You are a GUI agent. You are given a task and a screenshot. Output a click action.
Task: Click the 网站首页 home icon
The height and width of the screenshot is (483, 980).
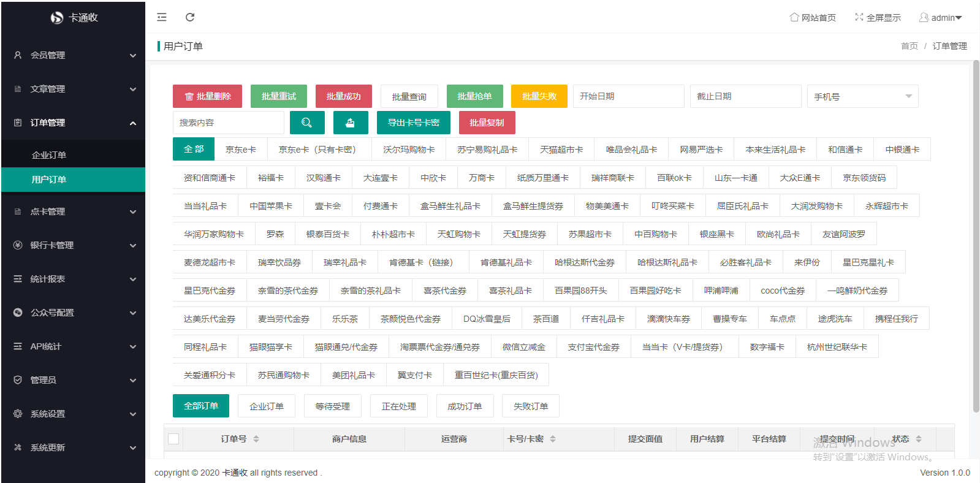pyautogui.click(x=794, y=17)
